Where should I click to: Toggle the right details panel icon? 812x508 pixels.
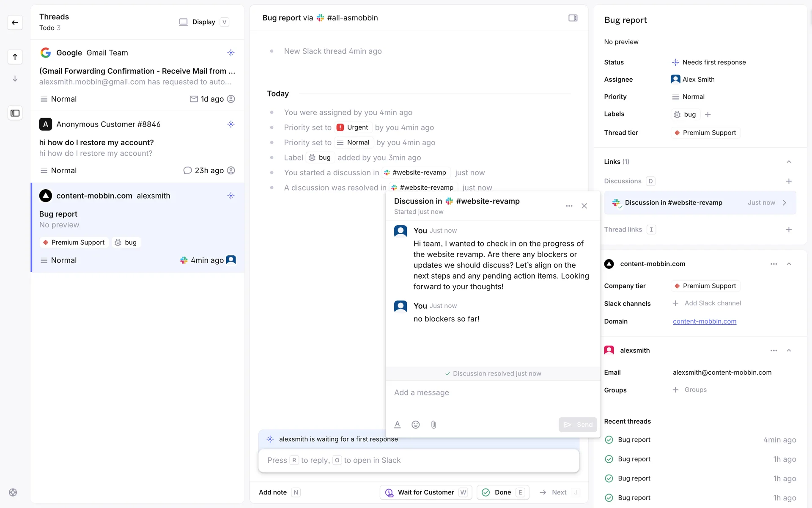point(573,18)
